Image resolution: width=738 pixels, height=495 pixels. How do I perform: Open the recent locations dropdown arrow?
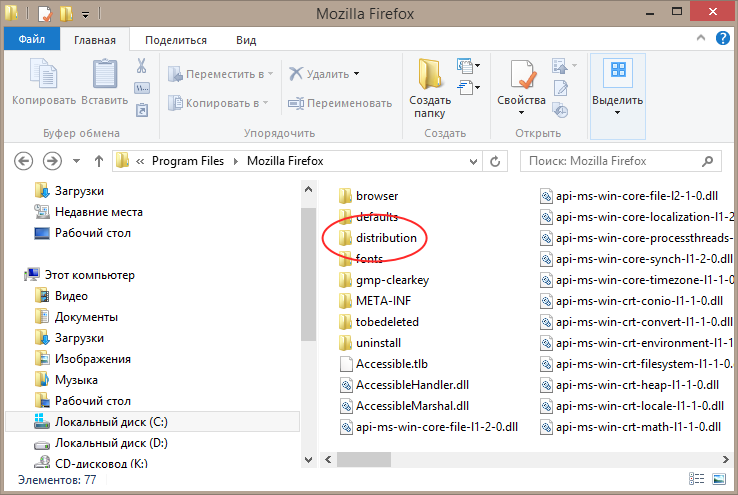76,161
